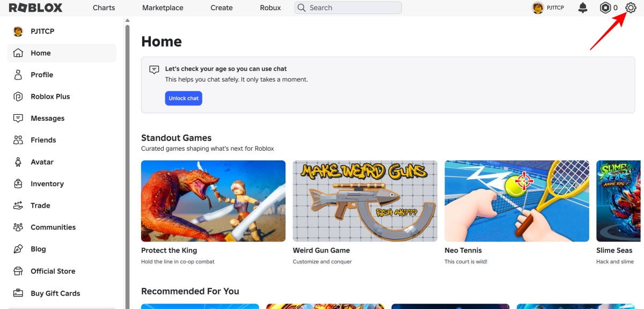Open the Neo Tennis thumbnail
The image size is (644, 309).
pyautogui.click(x=517, y=201)
